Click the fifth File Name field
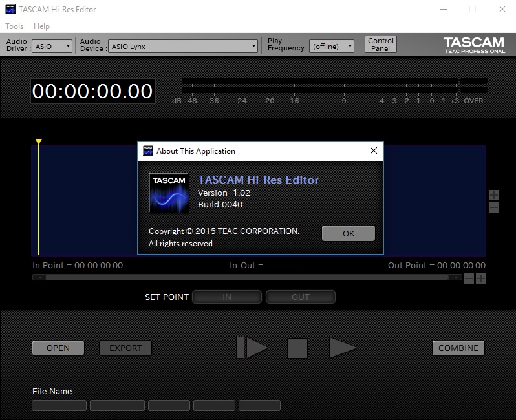The height and width of the screenshot is (420, 516). tap(259, 405)
